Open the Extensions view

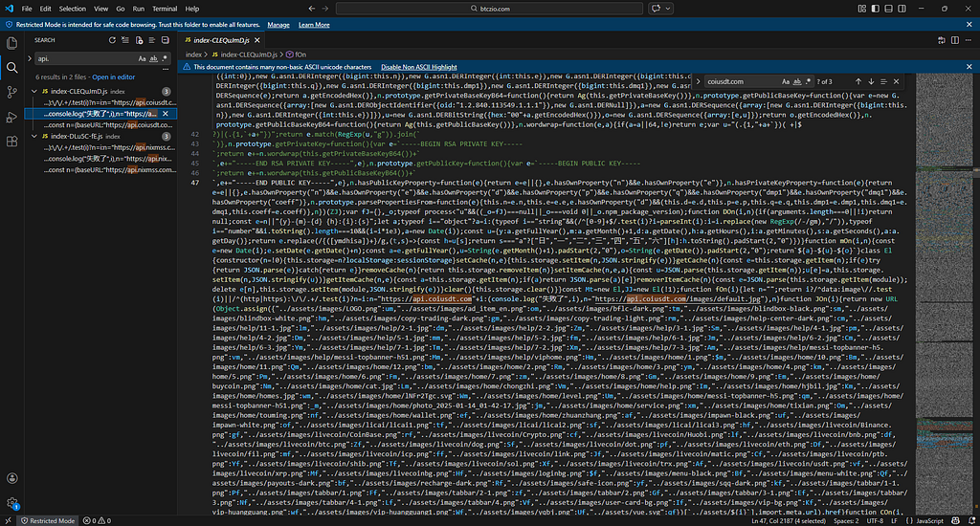pyautogui.click(x=11, y=142)
